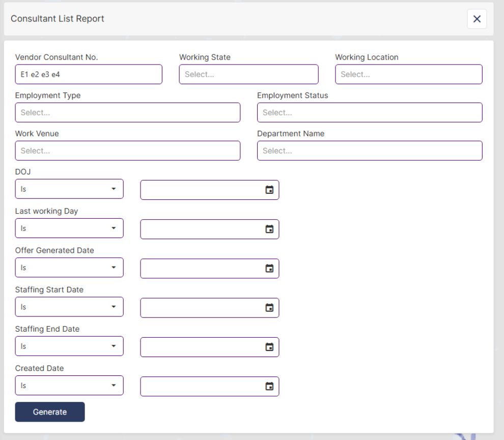Close the Consultant List Report dialog
This screenshot has height=440, width=504.
tap(477, 19)
